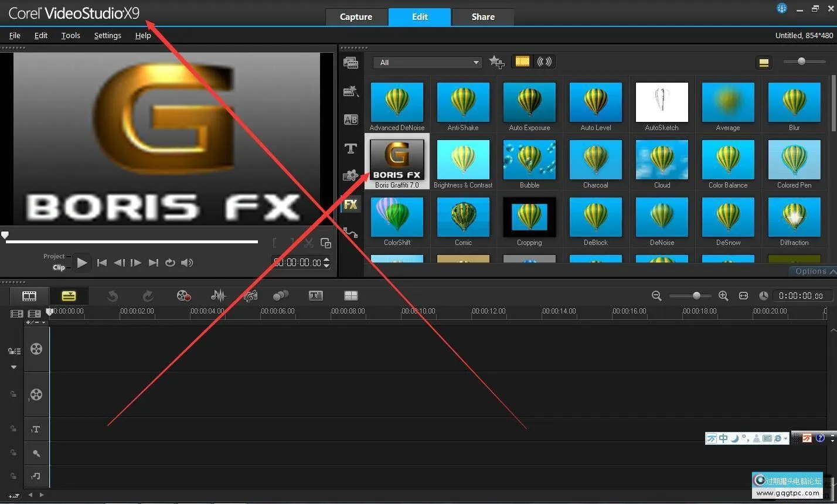Toggle lock on the title track
The height and width of the screenshot is (504, 837).
point(13,429)
